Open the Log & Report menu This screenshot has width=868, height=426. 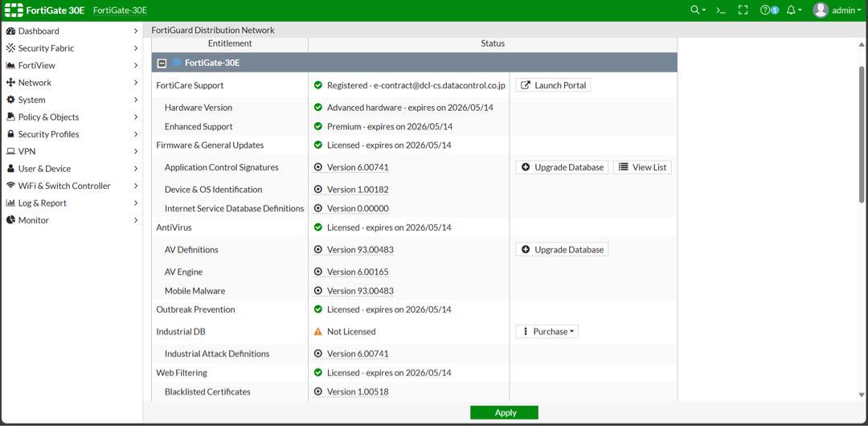pyautogui.click(x=72, y=203)
